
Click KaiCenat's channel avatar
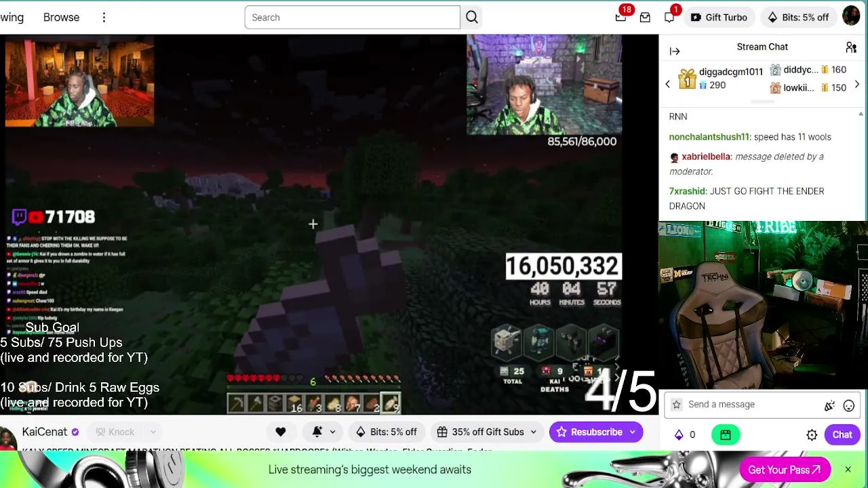[x=8, y=438]
